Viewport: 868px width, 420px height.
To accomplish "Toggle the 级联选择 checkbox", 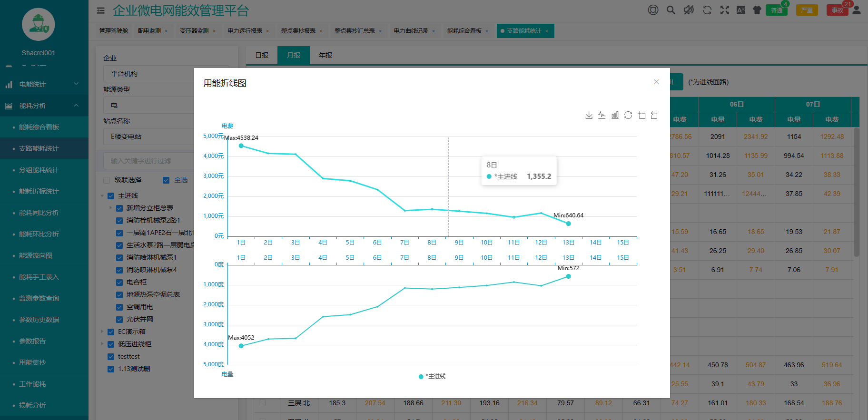I will click(x=107, y=180).
